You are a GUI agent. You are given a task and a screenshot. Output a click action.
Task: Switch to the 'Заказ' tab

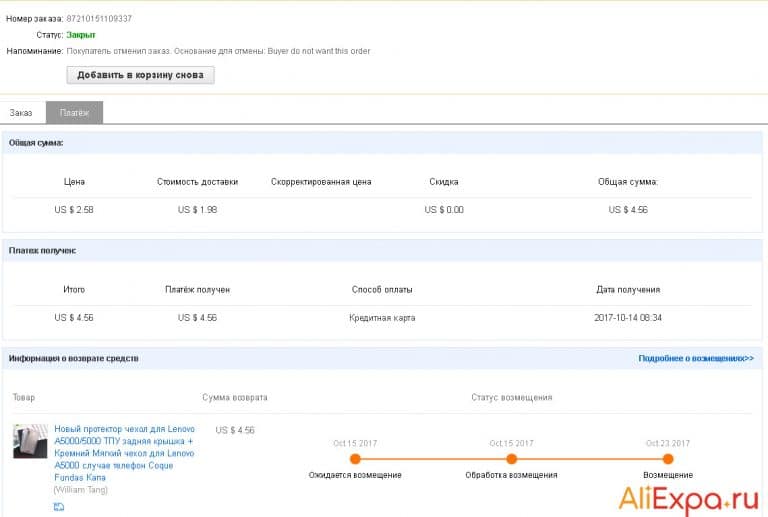click(x=21, y=113)
